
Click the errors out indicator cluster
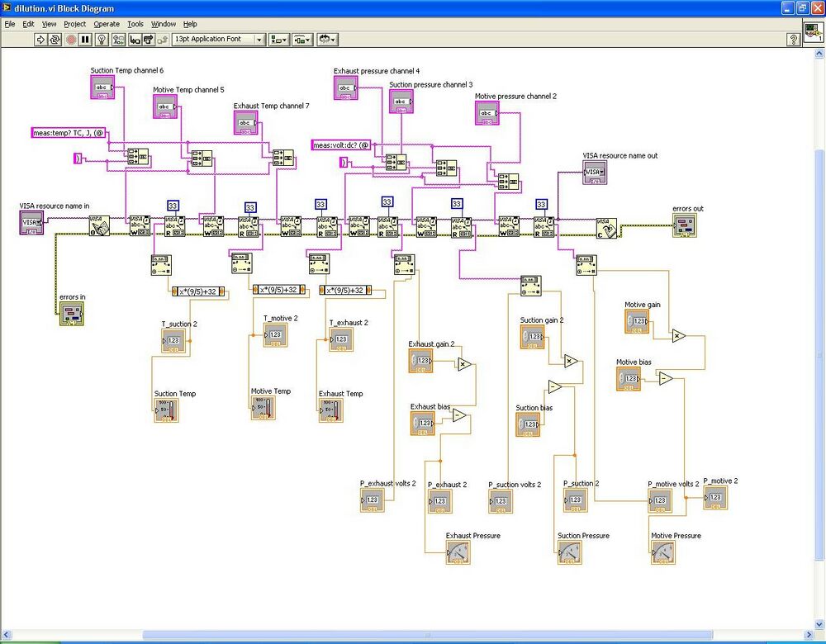(686, 225)
